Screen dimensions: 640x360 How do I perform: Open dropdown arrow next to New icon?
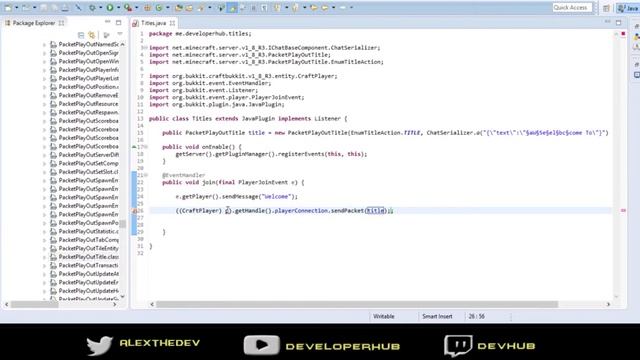point(17,8)
